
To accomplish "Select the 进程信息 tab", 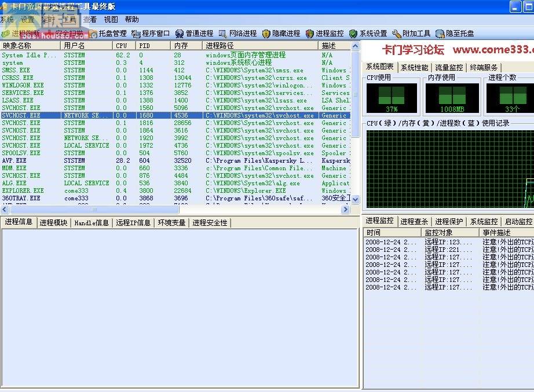I will point(19,222).
